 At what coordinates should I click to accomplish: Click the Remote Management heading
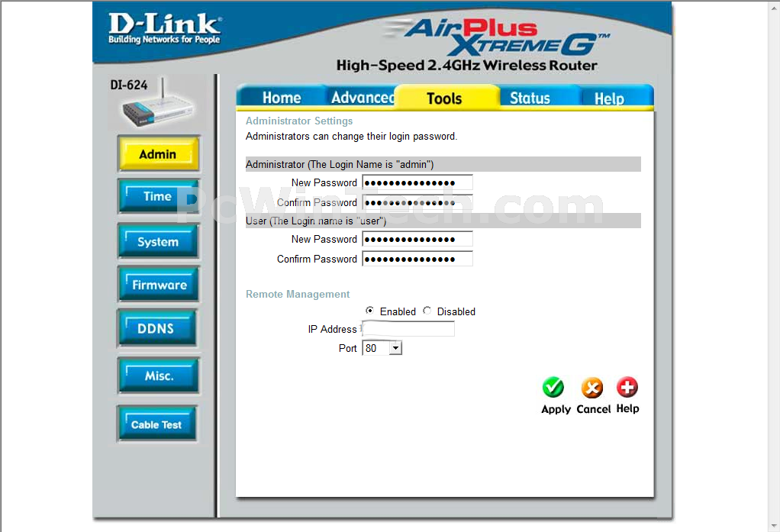tap(298, 294)
